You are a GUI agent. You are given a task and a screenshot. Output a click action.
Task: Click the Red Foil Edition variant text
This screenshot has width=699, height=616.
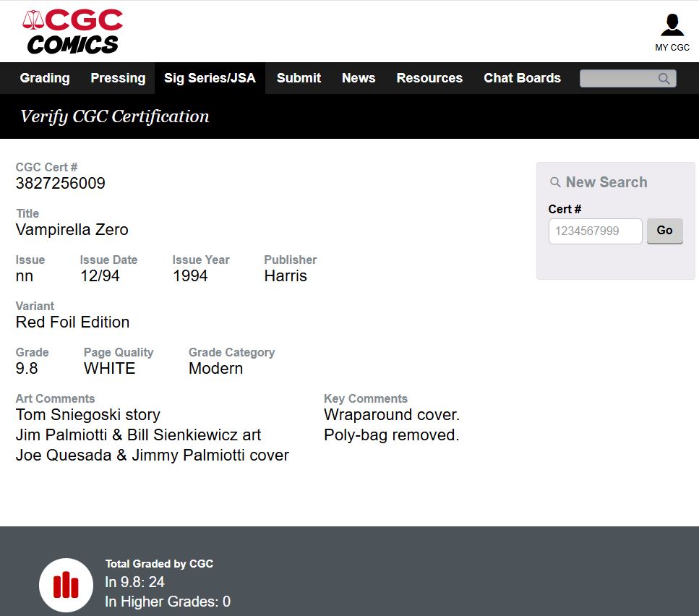coord(73,322)
